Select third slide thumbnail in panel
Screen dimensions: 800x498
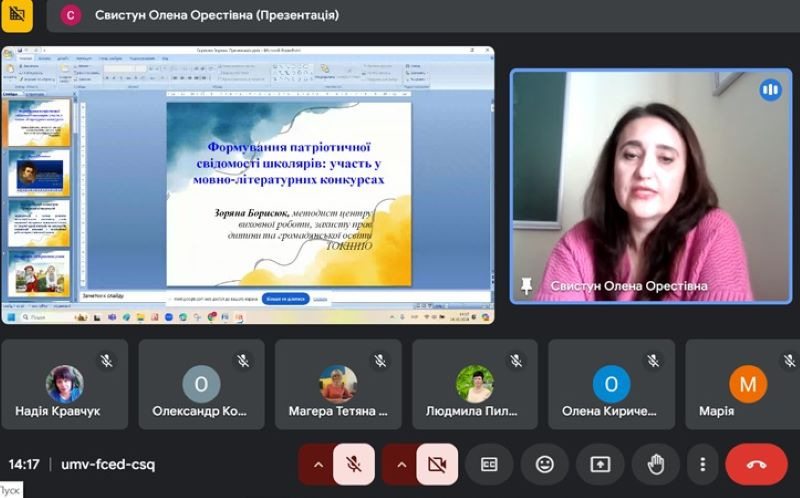coord(39,223)
